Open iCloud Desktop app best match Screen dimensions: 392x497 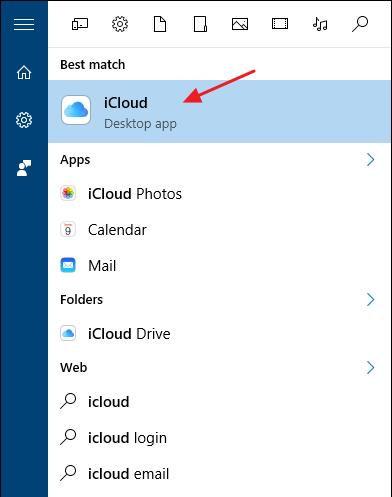pyautogui.click(x=219, y=111)
